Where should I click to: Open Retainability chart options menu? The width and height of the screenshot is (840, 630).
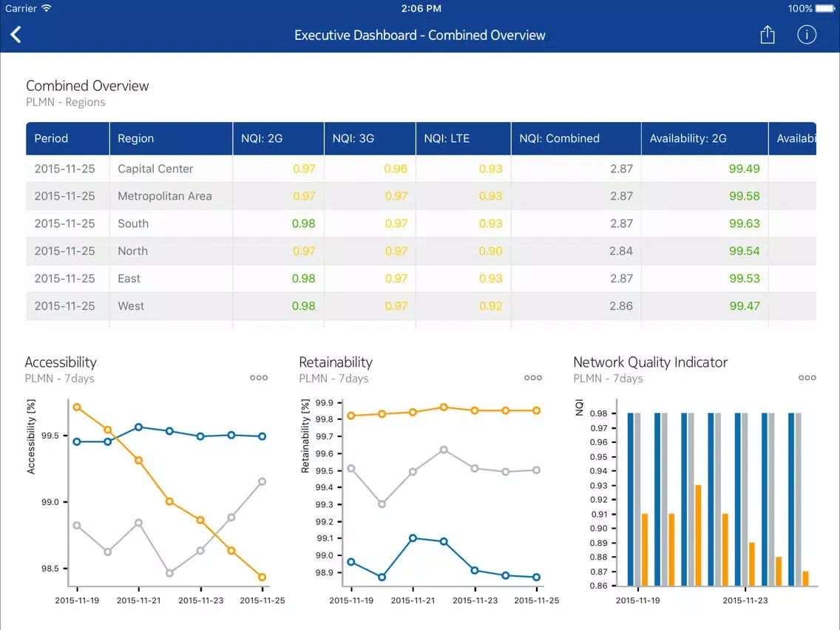click(533, 378)
